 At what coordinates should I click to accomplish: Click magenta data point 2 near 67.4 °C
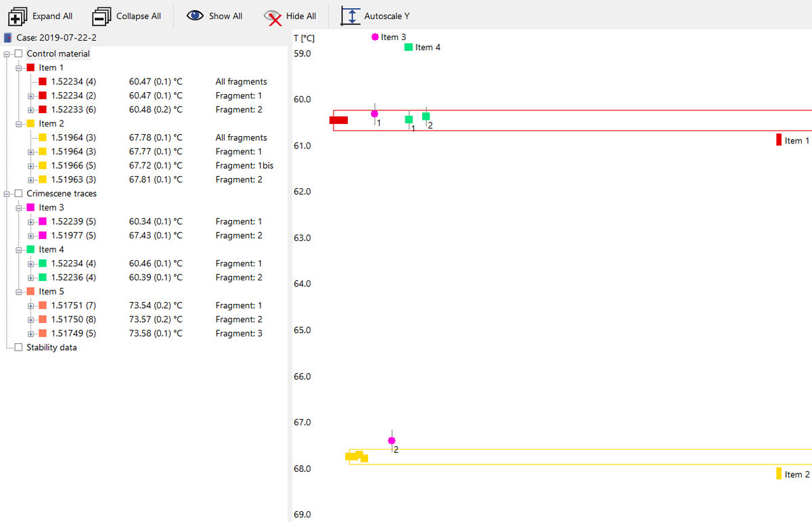[x=392, y=441]
